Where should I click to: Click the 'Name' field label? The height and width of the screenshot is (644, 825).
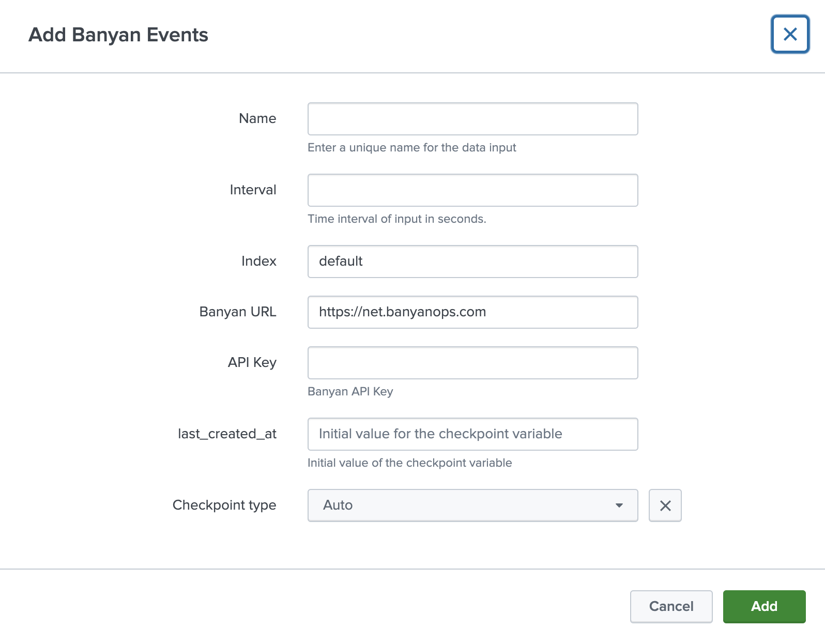pos(257,118)
